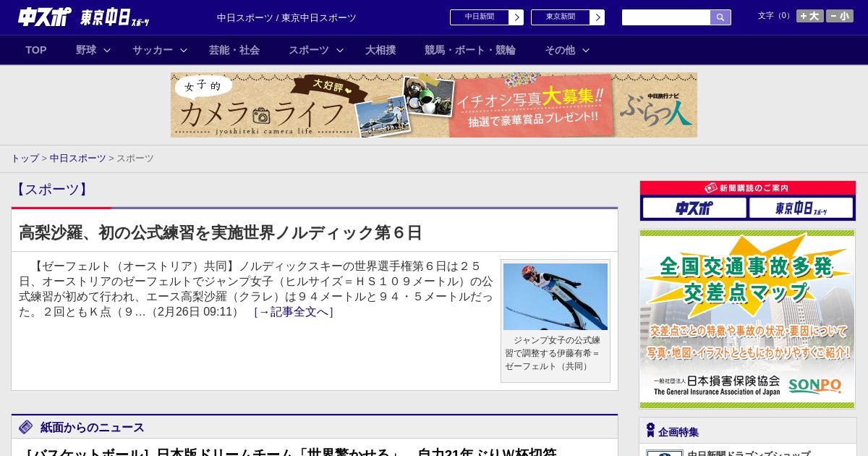Image resolution: width=868 pixels, height=456 pixels.
Task: Expand the その他 dropdown chevron
Action: pyautogui.click(x=586, y=50)
